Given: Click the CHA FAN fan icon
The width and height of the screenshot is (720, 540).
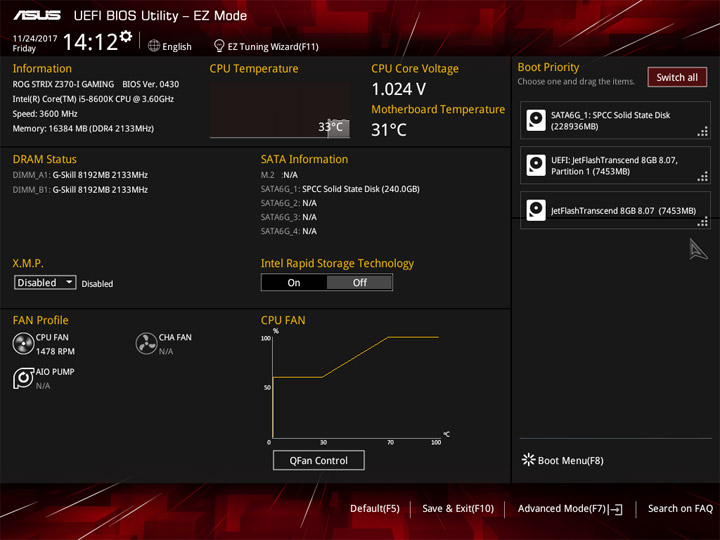Looking at the screenshot, I should (146, 343).
